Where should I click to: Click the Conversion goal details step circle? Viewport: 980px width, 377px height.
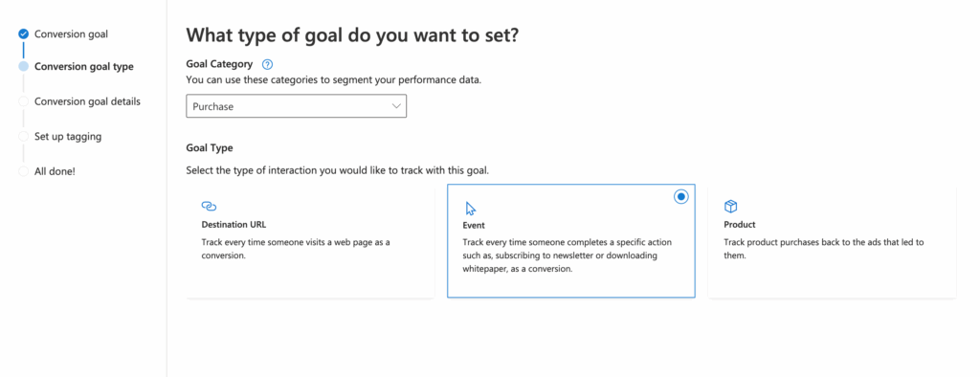(x=24, y=101)
